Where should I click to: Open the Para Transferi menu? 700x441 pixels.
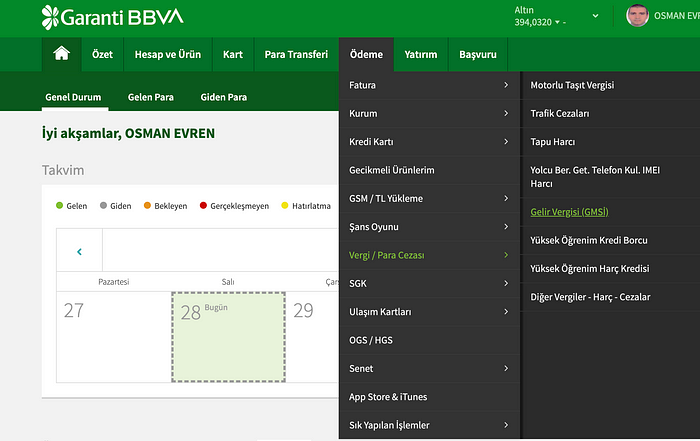point(296,54)
